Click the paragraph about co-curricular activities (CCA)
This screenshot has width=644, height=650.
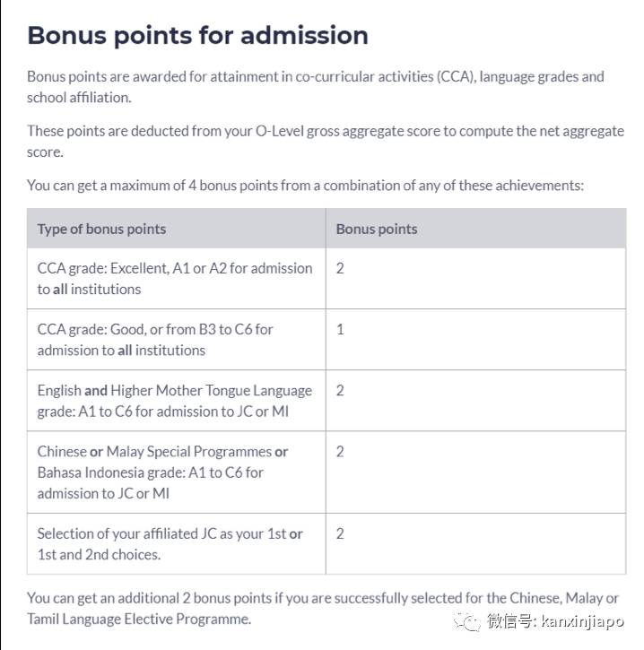pyautogui.click(x=315, y=86)
